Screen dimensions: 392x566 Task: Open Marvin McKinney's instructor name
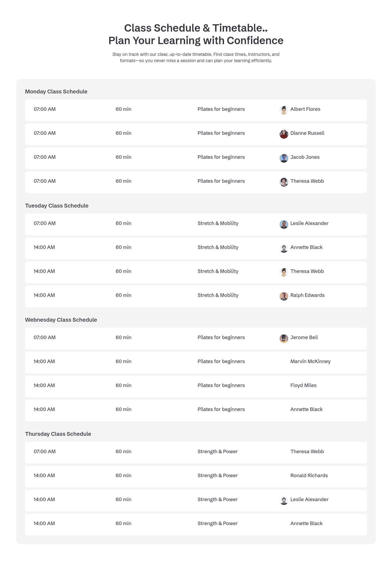[310, 361]
